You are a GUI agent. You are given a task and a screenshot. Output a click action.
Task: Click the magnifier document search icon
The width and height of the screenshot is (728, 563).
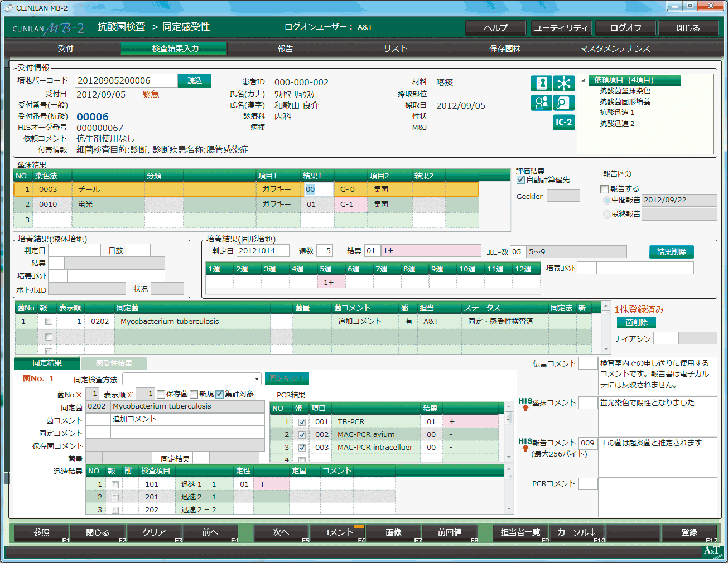(563, 103)
